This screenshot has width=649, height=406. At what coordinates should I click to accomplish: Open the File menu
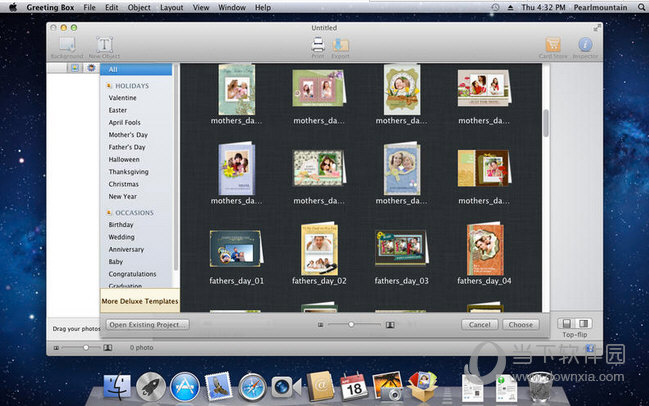click(x=89, y=7)
